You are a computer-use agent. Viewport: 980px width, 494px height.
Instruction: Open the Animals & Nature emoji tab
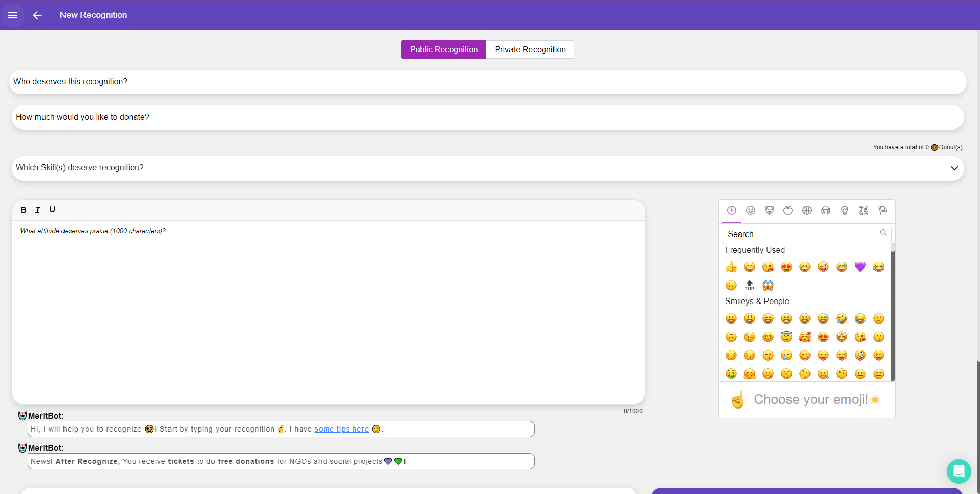click(x=770, y=210)
